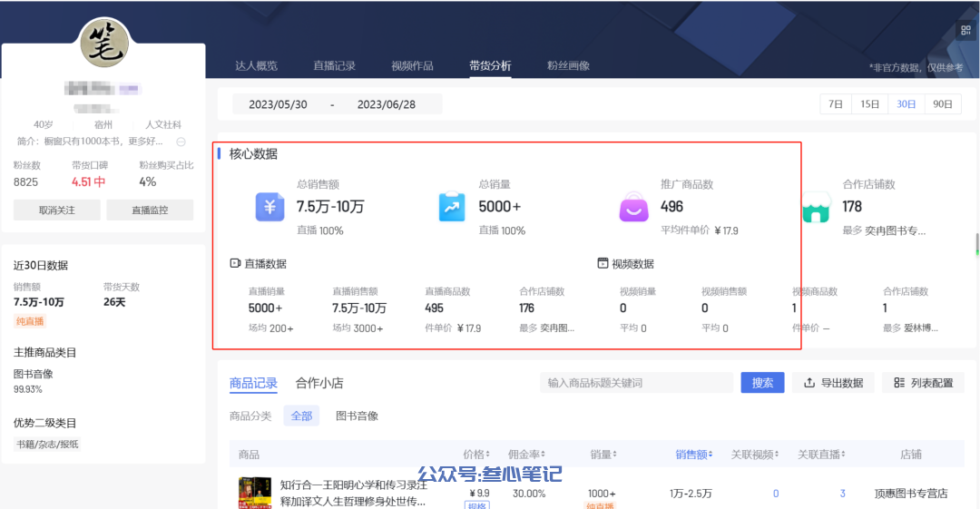This screenshot has width=980, height=509.
Task: Switch to the 视频作品 tab
Action: pos(413,65)
